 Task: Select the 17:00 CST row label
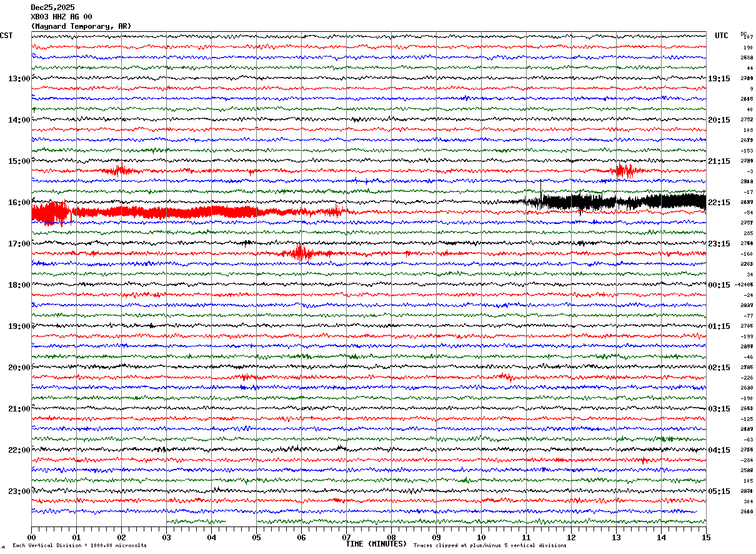19,244
